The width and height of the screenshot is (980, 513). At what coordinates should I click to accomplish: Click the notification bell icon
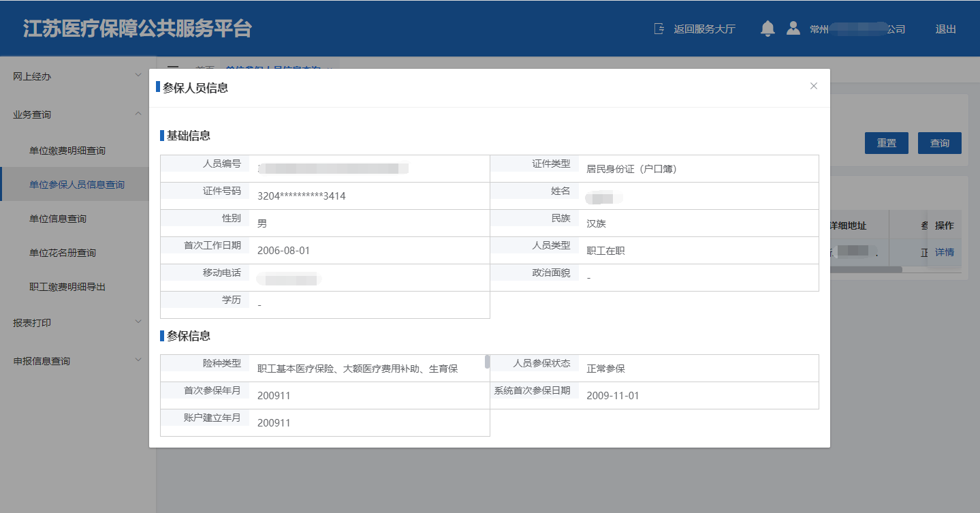(768, 29)
